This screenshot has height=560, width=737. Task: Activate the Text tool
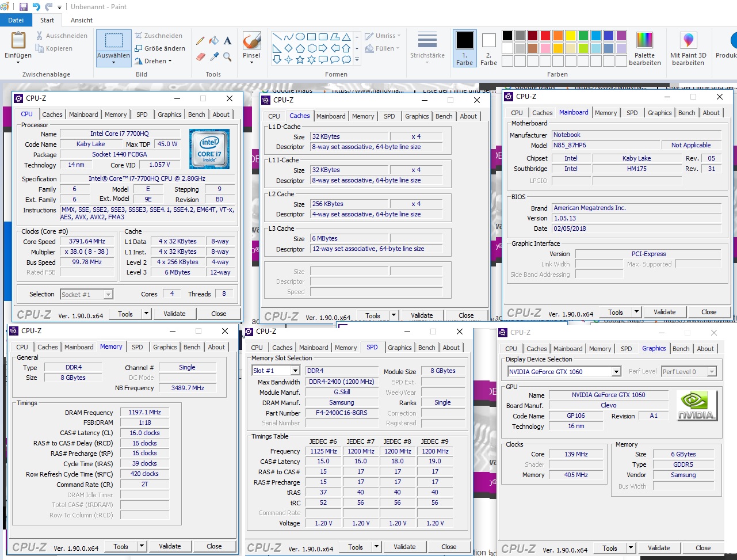click(228, 41)
